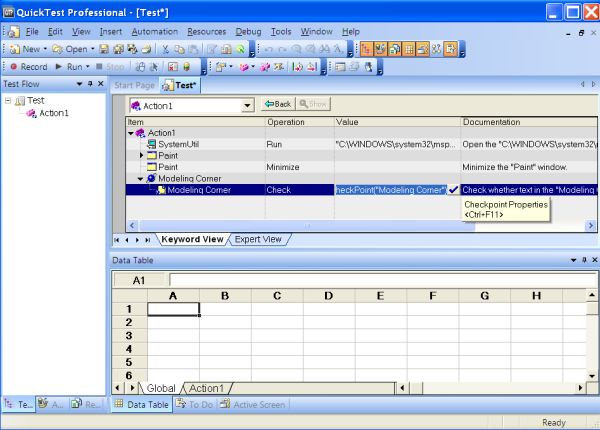Click the To Do bottom tab

click(x=194, y=404)
